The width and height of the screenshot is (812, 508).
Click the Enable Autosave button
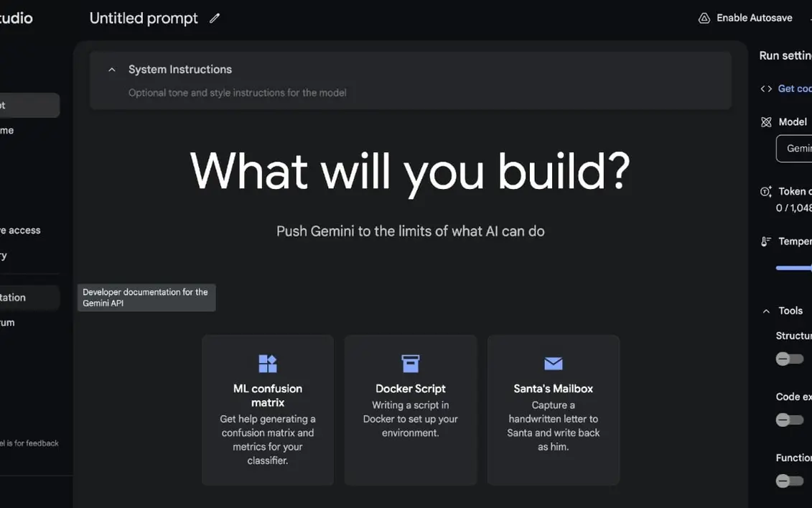click(745, 18)
